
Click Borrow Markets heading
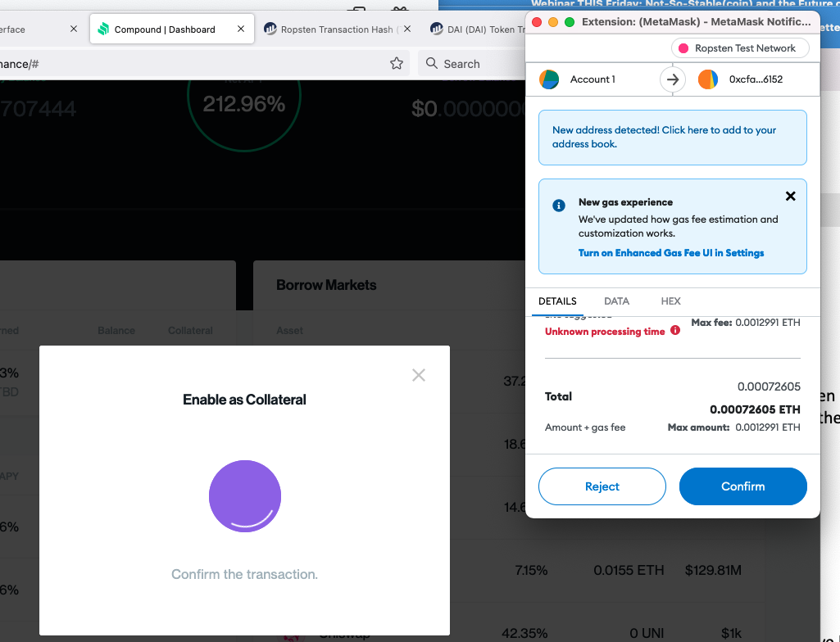point(326,285)
